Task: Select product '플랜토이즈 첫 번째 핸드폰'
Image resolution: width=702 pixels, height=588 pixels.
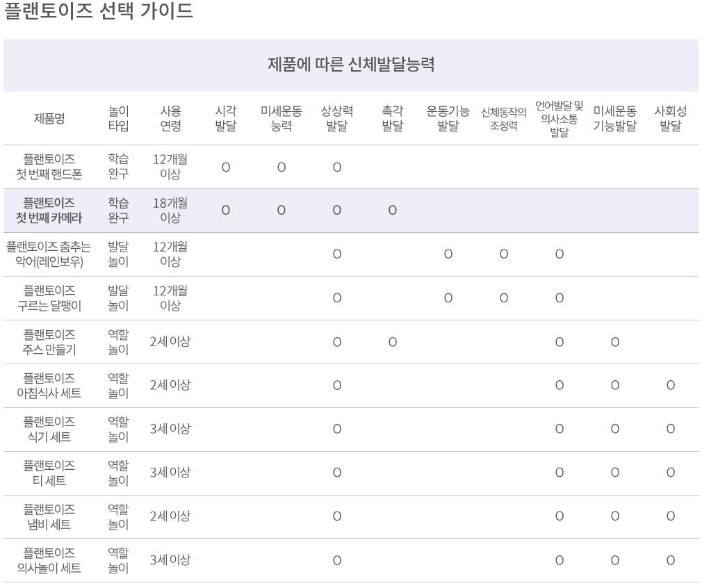Action: click(49, 167)
